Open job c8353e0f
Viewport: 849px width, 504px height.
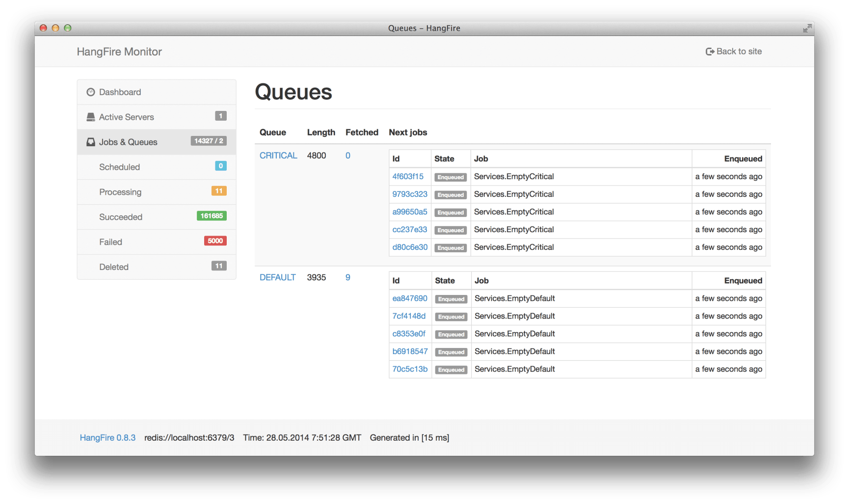pyautogui.click(x=409, y=334)
